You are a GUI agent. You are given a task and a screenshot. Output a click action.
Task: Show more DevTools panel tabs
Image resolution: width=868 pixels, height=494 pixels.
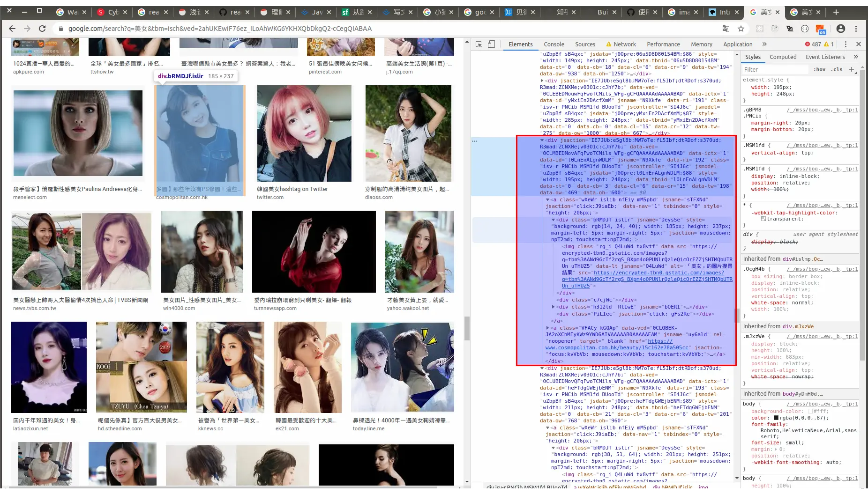(764, 44)
